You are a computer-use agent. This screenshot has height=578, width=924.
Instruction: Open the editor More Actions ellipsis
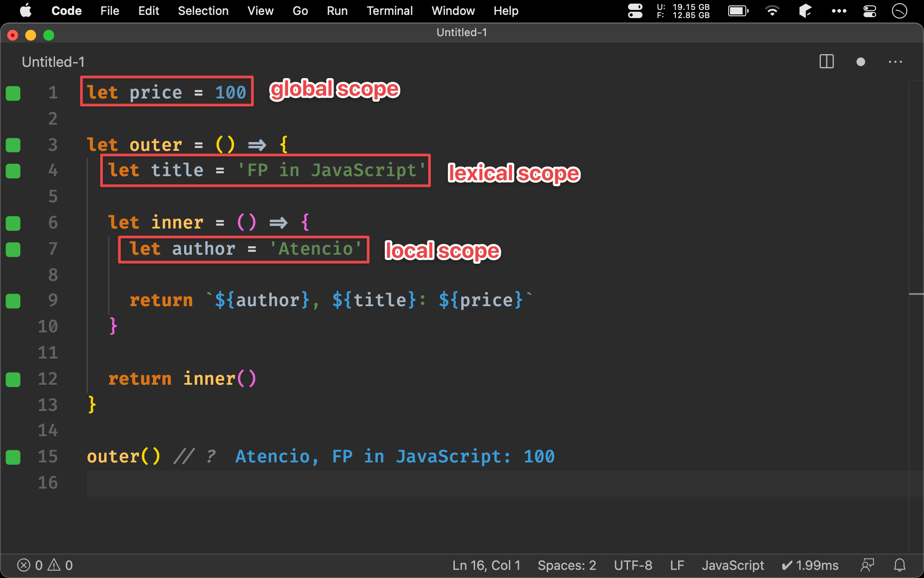tap(895, 62)
